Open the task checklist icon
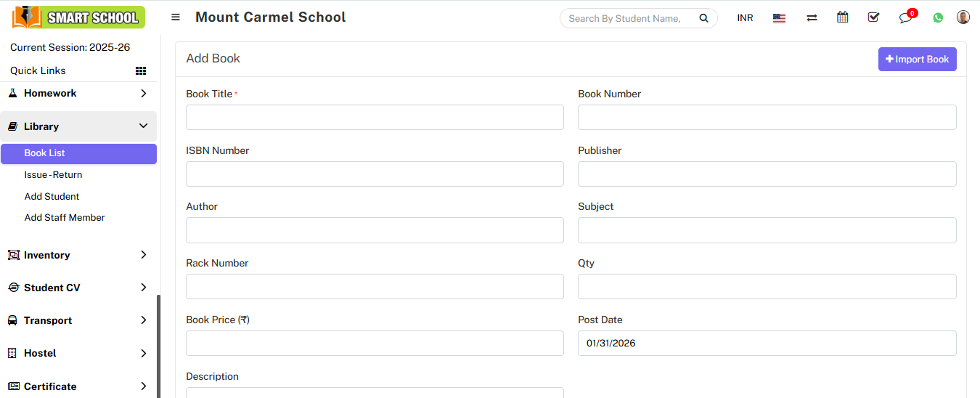Viewport: 980px width, 398px height. (x=873, y=17)
